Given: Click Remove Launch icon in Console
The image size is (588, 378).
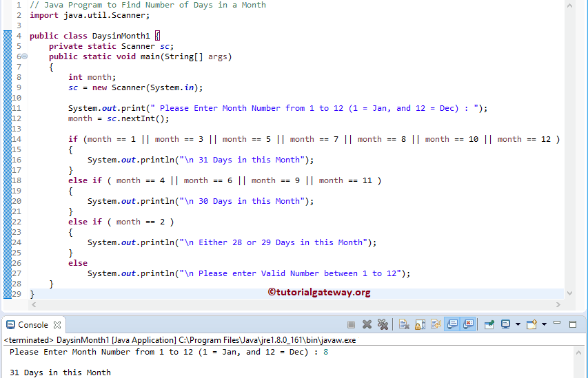Looking at the screenshot, I should [x=367, y=324].
